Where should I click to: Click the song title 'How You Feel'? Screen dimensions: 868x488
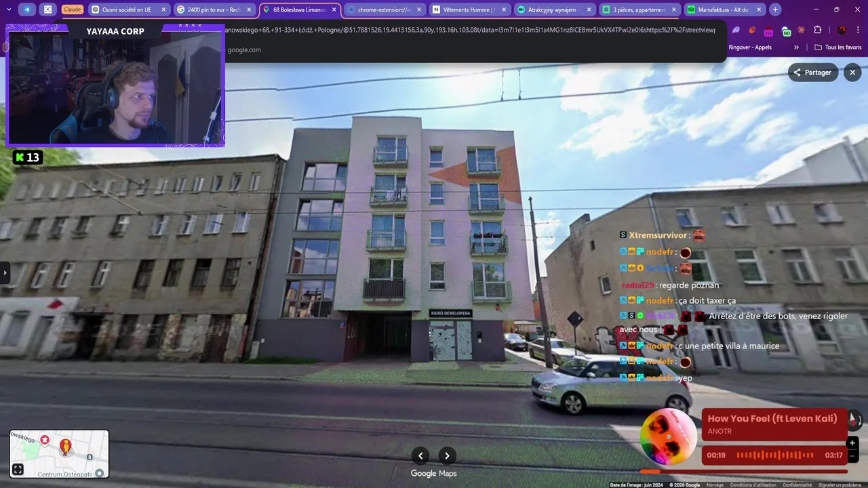[x=772, y=418]
